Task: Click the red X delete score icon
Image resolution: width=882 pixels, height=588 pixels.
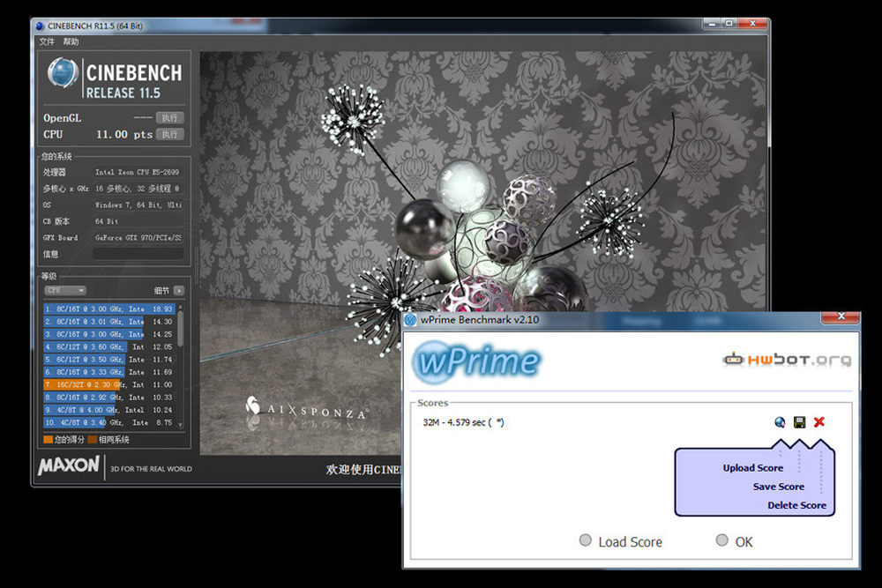Action: [x=819, y=422]
